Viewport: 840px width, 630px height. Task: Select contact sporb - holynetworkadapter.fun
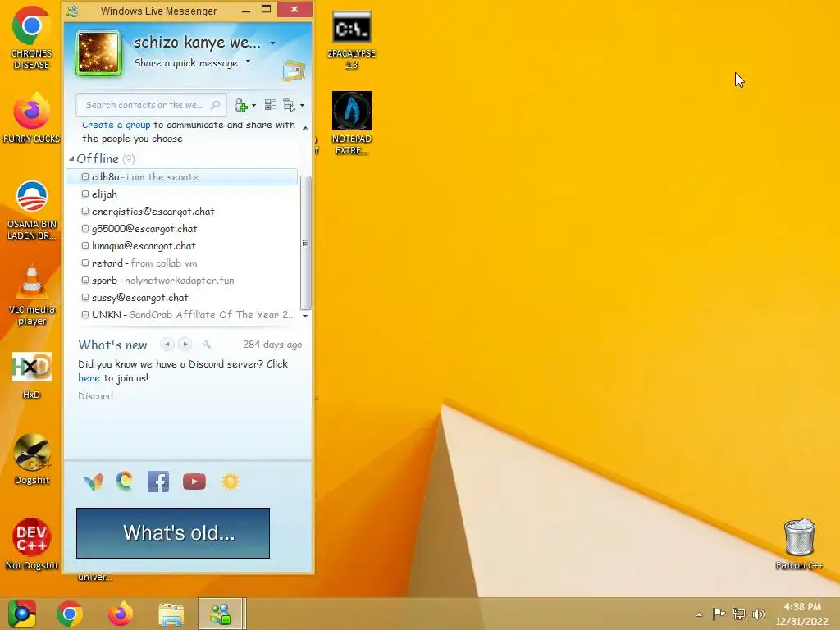181,281
